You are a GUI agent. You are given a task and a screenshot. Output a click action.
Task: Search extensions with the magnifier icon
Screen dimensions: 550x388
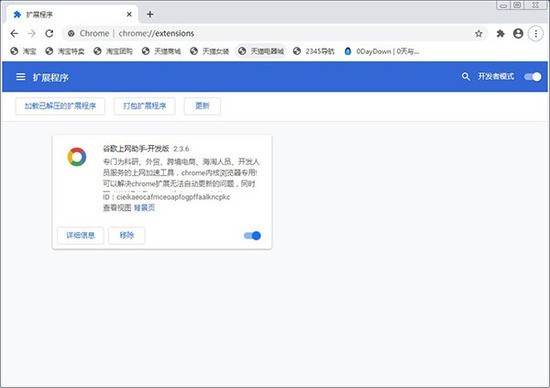click(465, 76)
